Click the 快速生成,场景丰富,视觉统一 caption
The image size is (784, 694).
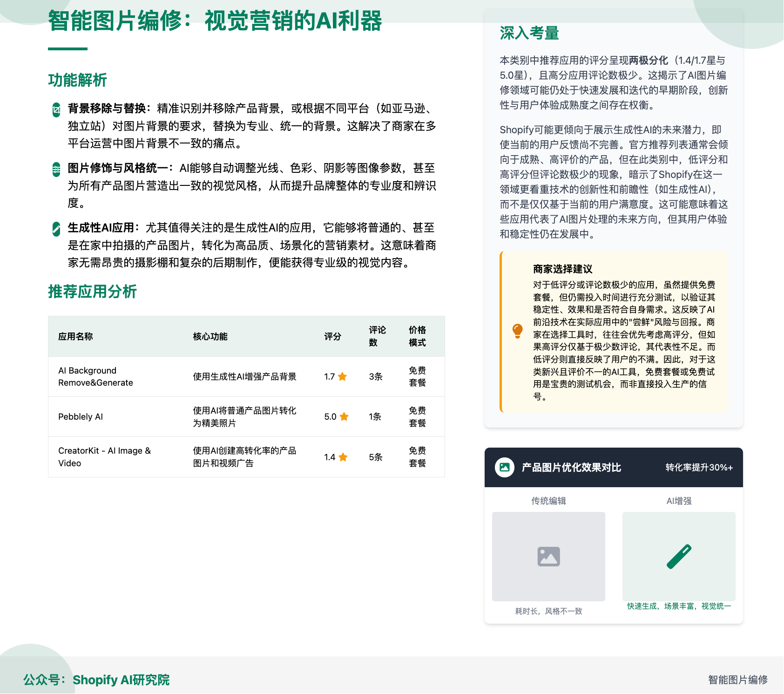click(679, 606)
